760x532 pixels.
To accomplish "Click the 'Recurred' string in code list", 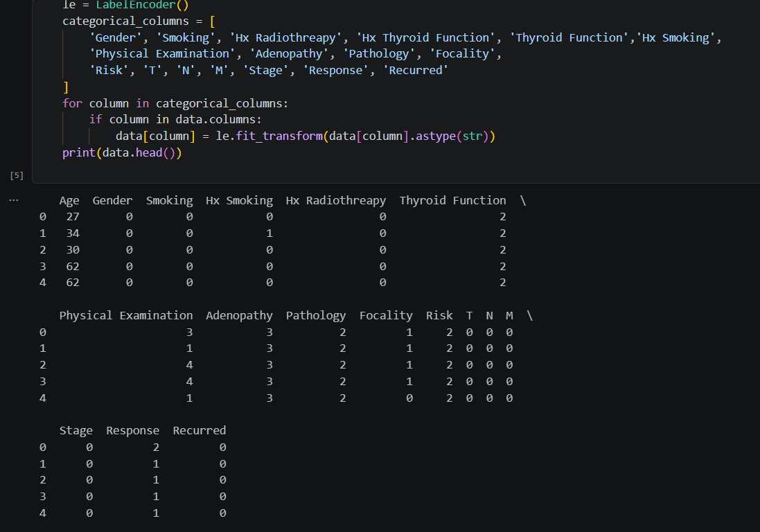I will (416, 70).
